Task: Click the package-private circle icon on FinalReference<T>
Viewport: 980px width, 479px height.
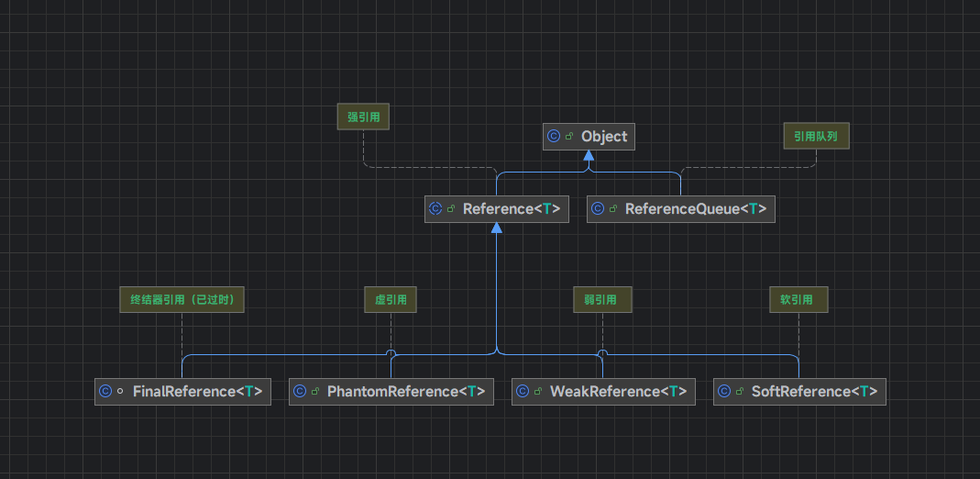Action: tap(121, 392)
